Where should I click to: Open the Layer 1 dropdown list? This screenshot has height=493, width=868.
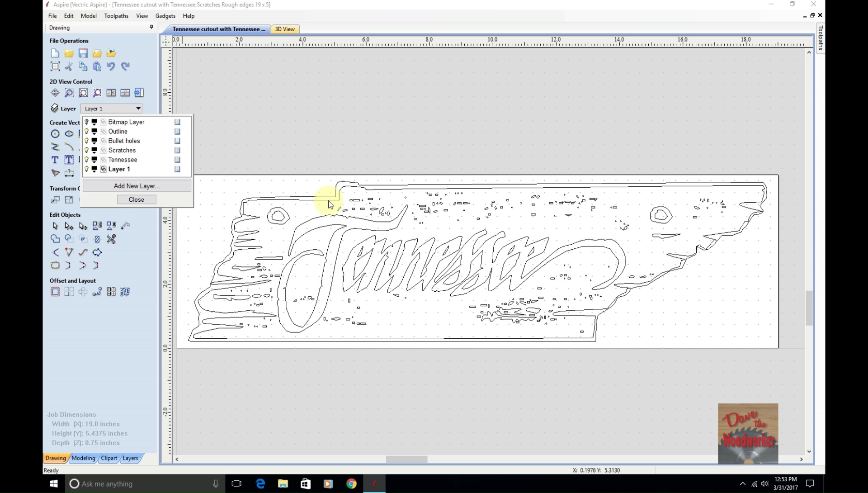pos(112,109)
